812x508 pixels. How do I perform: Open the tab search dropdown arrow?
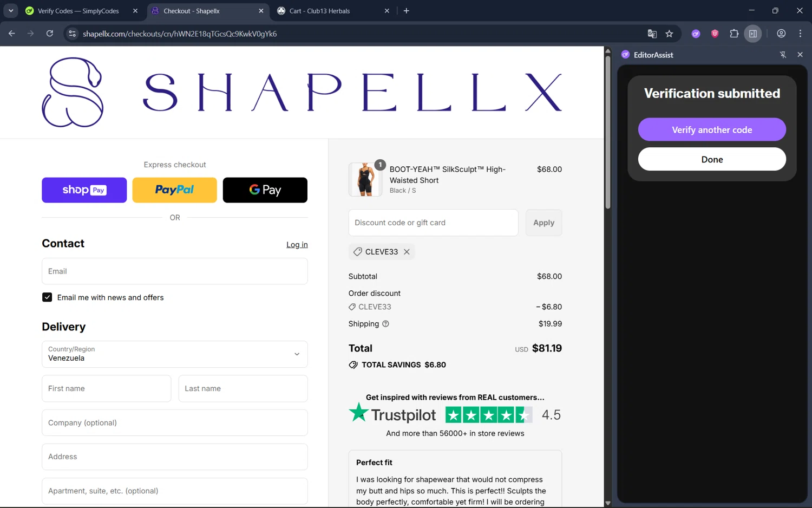click(x=11, y=11)
